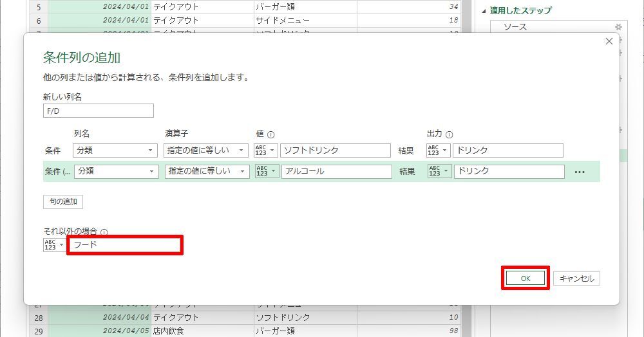Viewport: 644px width, 337px height.
Task: Open the first condition's 列名 dropdown
Action: coord(116,150)
